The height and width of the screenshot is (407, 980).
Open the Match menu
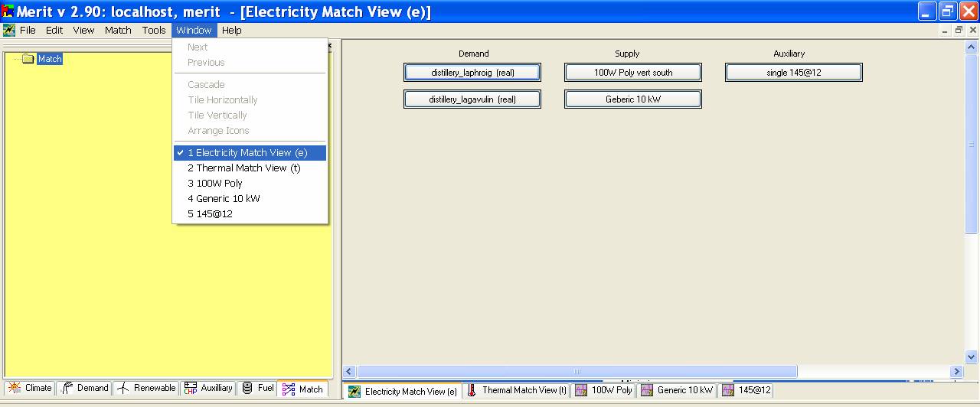point(118,31)
